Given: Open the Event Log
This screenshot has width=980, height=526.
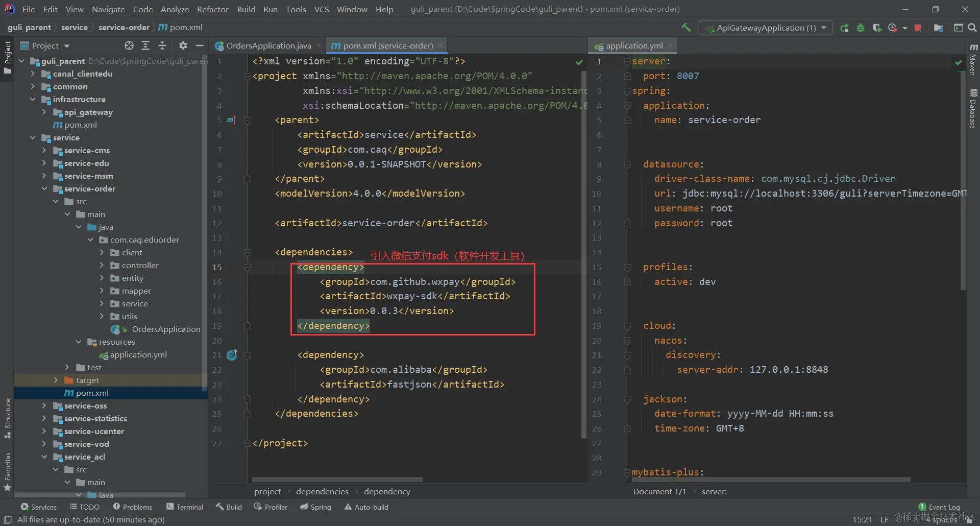Looking at the screenshot, I should point(939,507).
